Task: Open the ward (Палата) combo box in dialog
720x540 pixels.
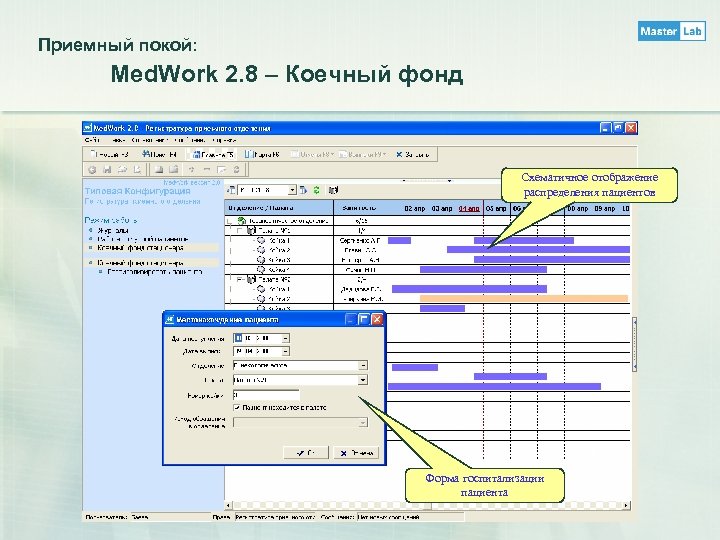Action: click(363, 380)
